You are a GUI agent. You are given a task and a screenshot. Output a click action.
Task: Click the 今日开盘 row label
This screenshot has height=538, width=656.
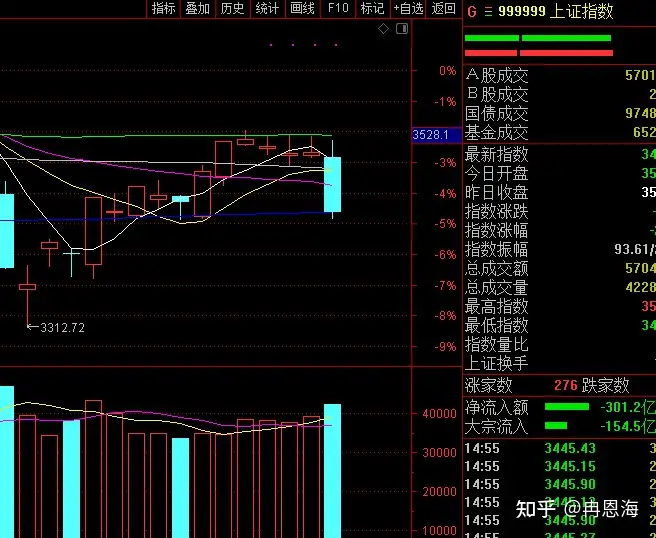pos(497,173)
